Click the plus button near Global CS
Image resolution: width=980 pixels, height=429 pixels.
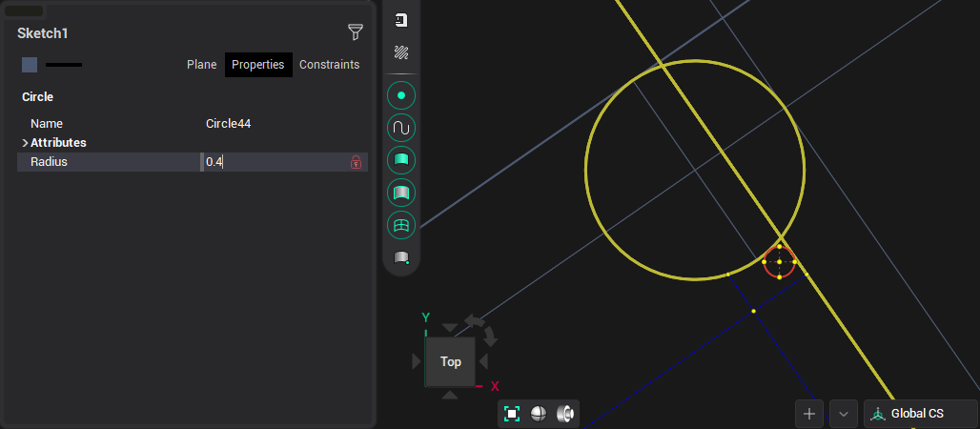[809, 414]
